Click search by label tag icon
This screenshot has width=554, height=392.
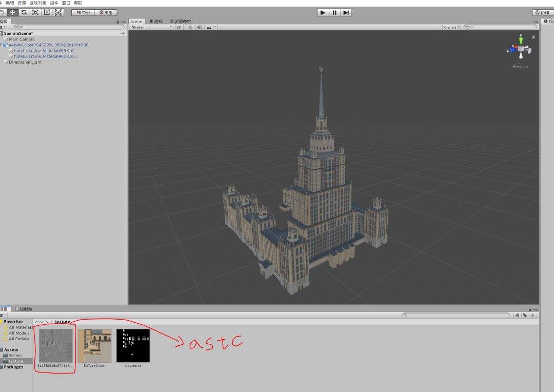tap(525, 315)
